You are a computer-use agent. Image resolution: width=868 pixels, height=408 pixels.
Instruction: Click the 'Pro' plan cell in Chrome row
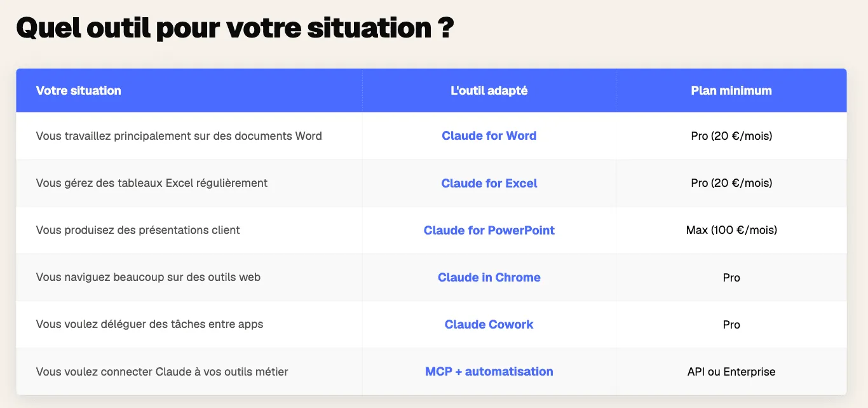point(731,277)
